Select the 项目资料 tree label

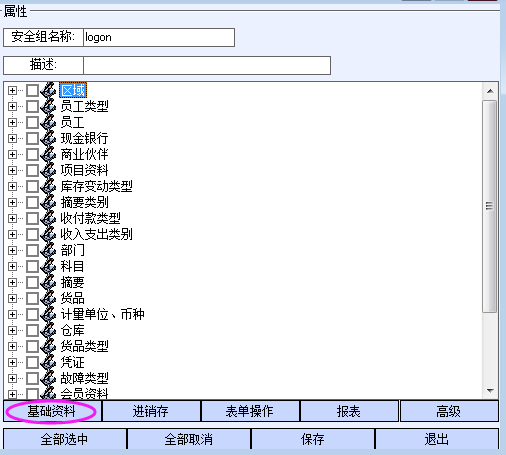click(x=85, y=170)
